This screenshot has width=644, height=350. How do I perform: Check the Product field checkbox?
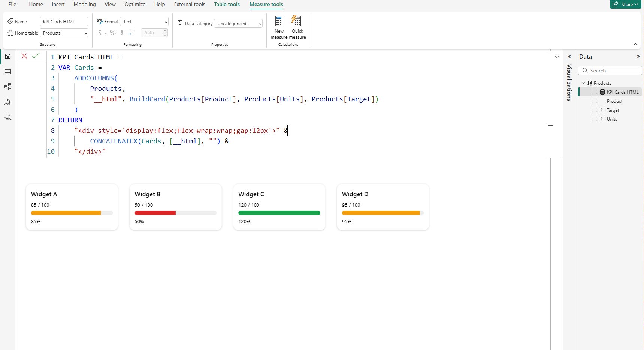tap(595, 101)
